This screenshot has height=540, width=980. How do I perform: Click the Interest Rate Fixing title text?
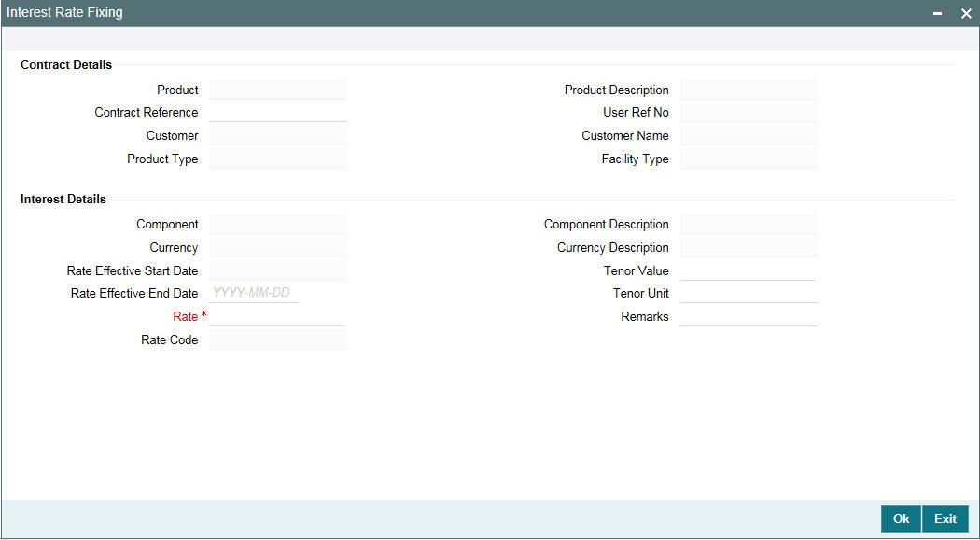(65, 12)
